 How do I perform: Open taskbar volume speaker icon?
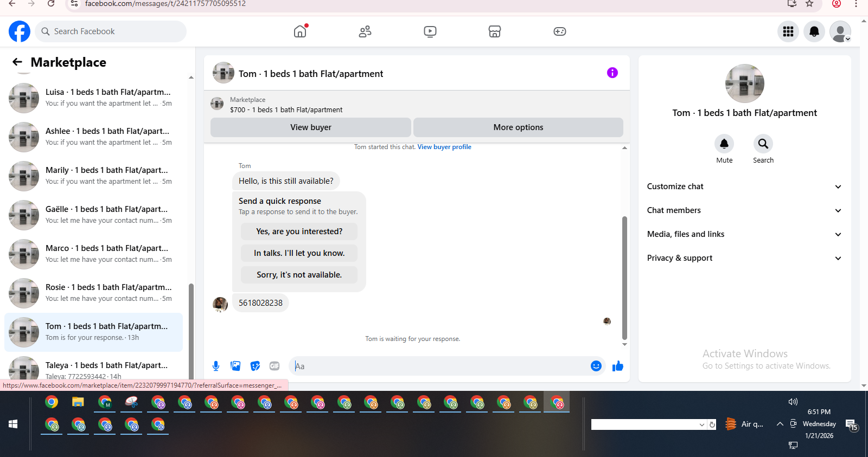tap(793, 402)
